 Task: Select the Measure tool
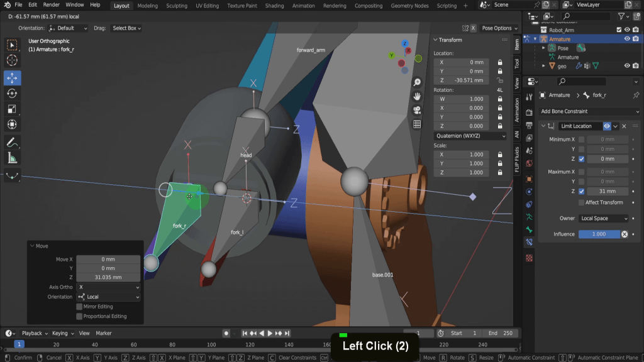[12, 158]
